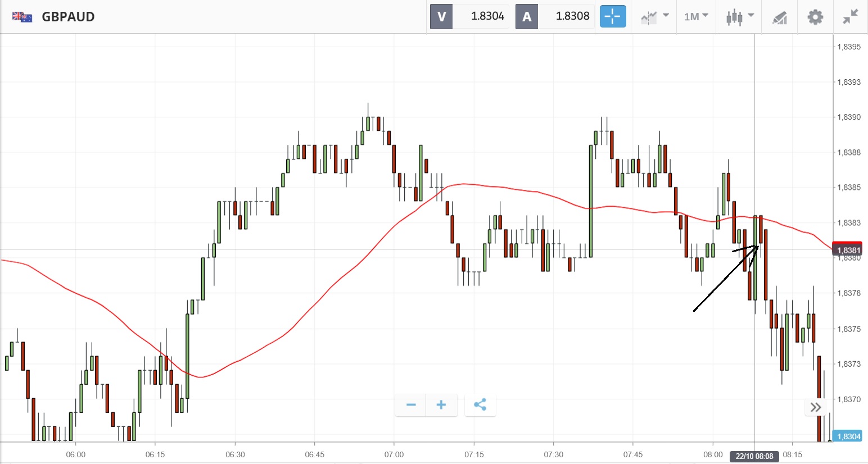Click the 07:00 time axis label

(x=394, y=454)
